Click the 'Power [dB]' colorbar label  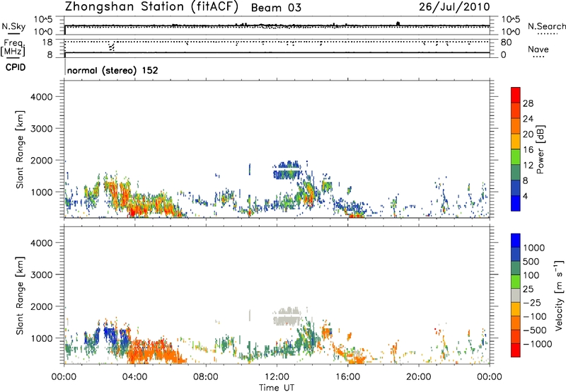pos(540,149)
